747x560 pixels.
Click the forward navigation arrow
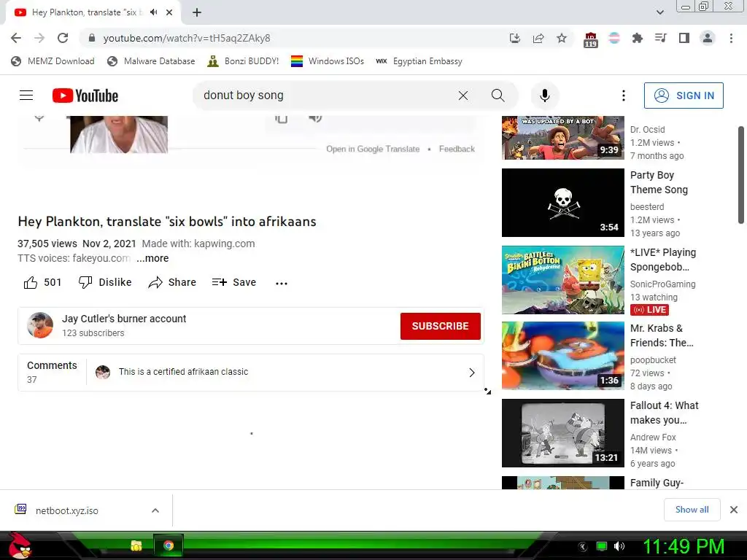coord(39,38)
